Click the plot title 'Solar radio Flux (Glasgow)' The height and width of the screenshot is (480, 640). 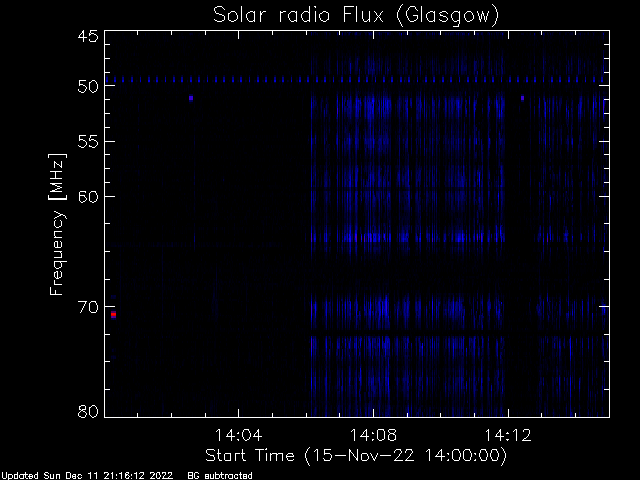click(x=356, y=16)
